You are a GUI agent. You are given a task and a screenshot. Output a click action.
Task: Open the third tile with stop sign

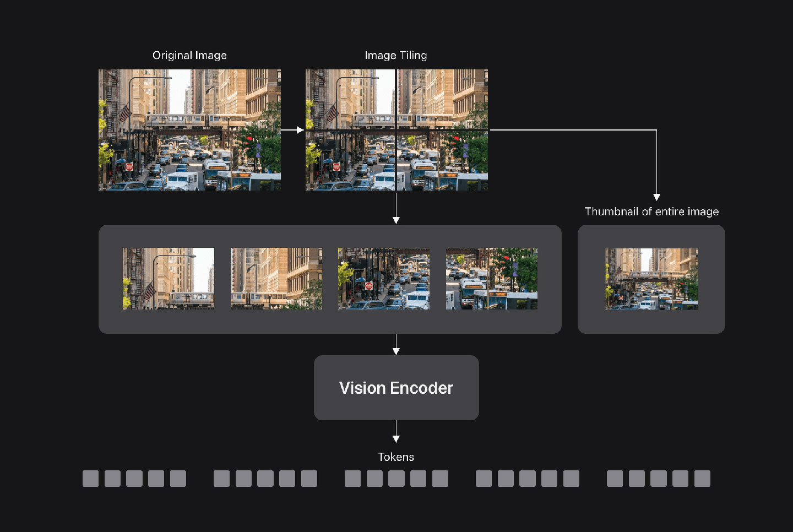click(x=384, y=279)
